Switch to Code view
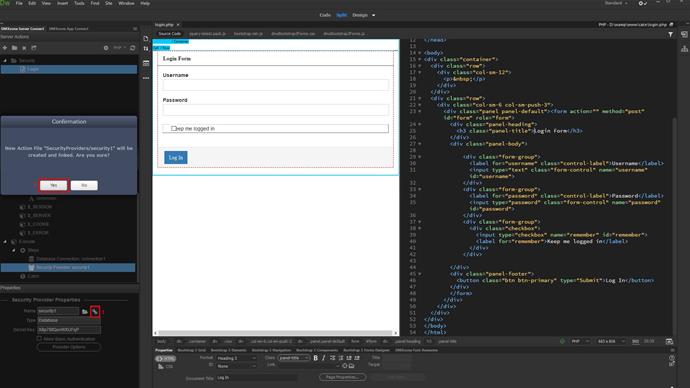690x388 pixels. pos(325,15)
